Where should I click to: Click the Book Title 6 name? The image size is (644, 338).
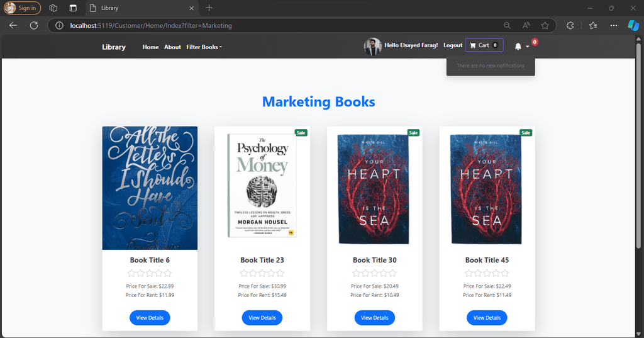click(150, 260)
